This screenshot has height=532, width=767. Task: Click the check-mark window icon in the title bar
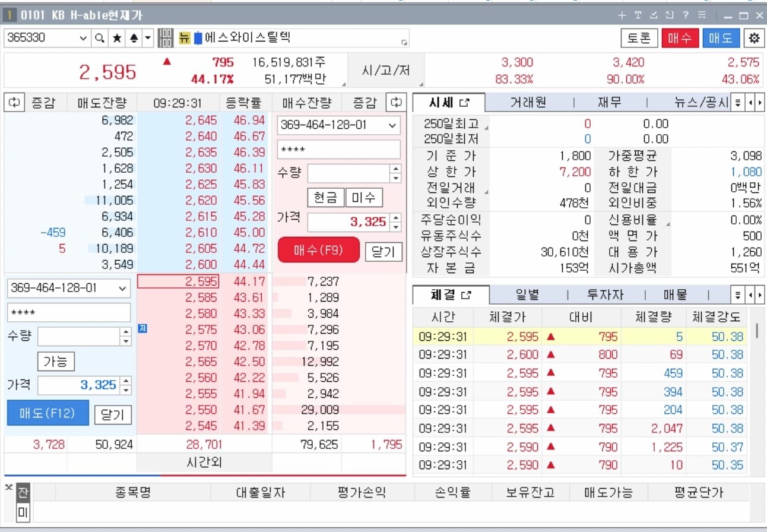pos(654,15)
